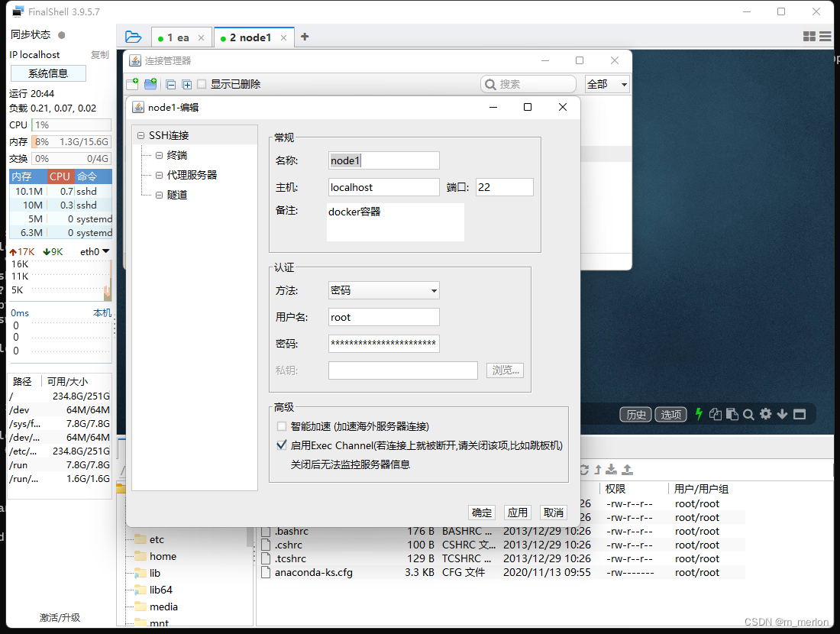Image resolution: width=840 pixels, height=634 pixels.
Task: Click the 选项 options button
Action: click(670, 414)
